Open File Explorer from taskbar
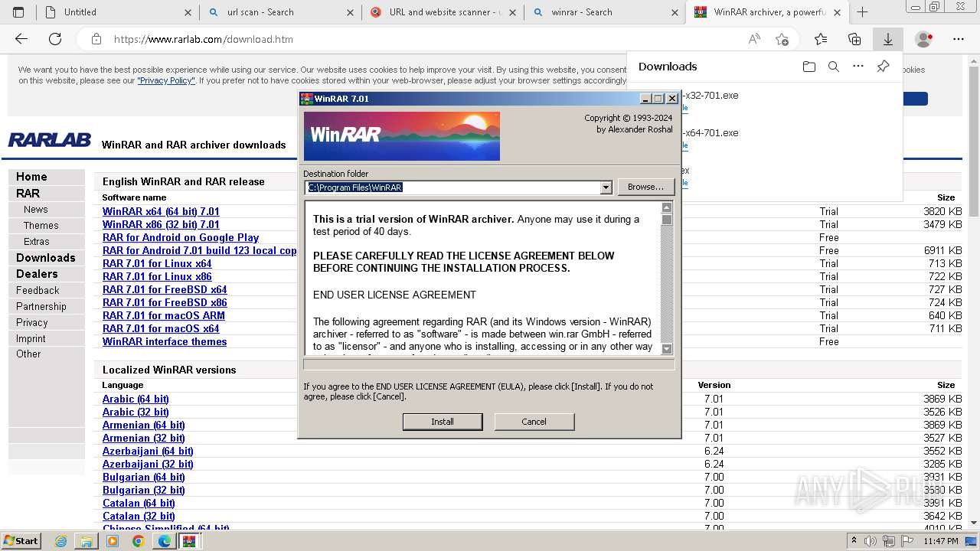 [87, 541]
